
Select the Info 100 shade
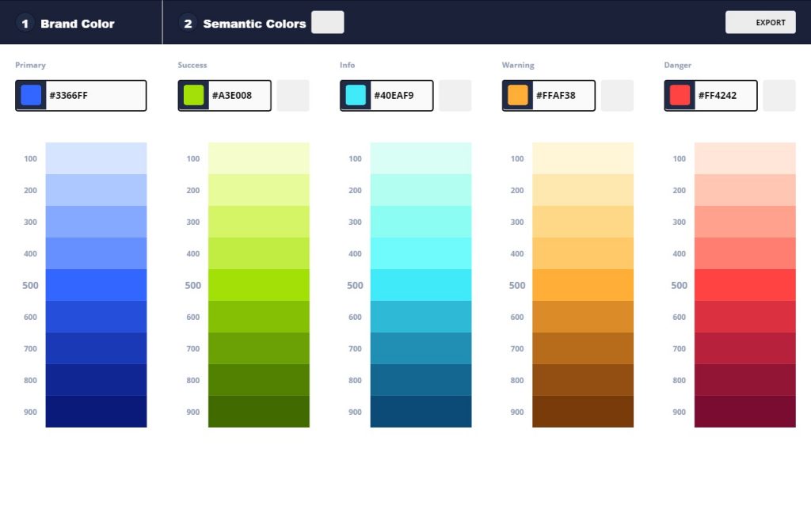[421, 158]
